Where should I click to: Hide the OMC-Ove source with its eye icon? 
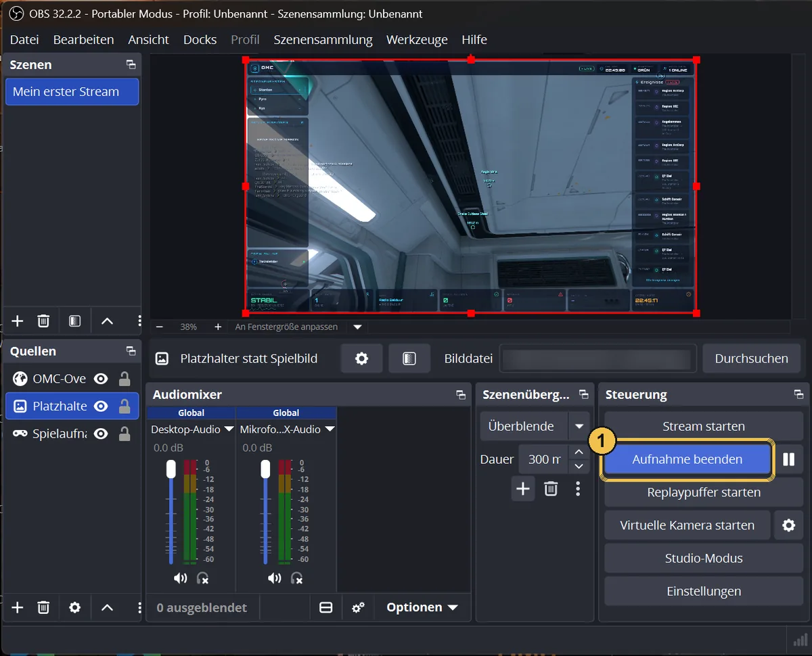pos(101,379)
